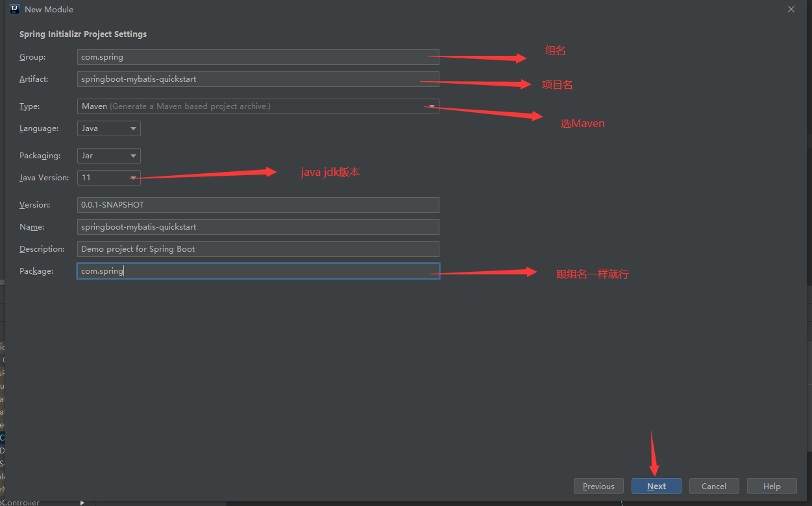Go back with the Previous button
Screen dimensions: 812x506
(x=598, y=487)
